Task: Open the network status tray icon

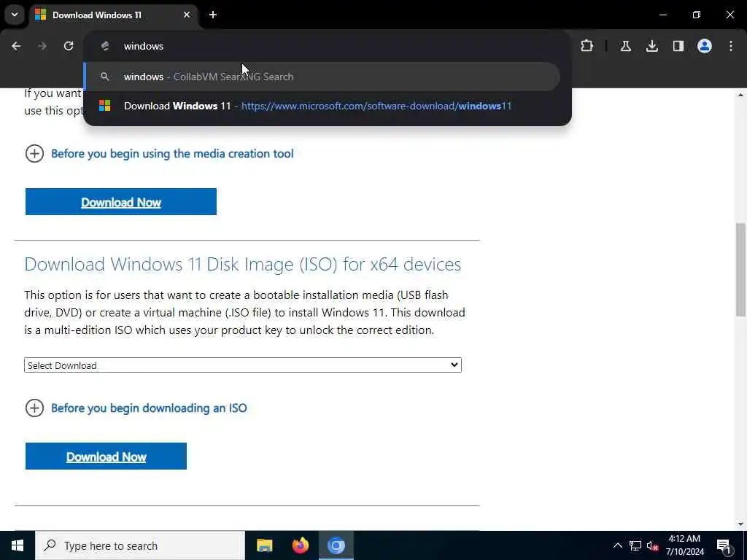Action: (x=635, y=545)
